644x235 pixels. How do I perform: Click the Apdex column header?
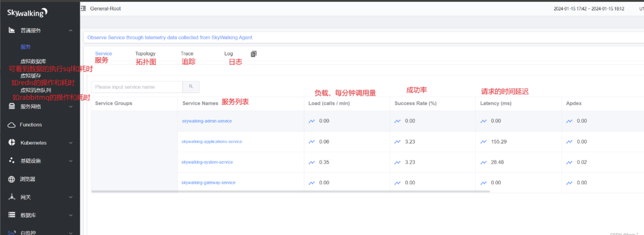pyautogui.click(x=574, y=103)
